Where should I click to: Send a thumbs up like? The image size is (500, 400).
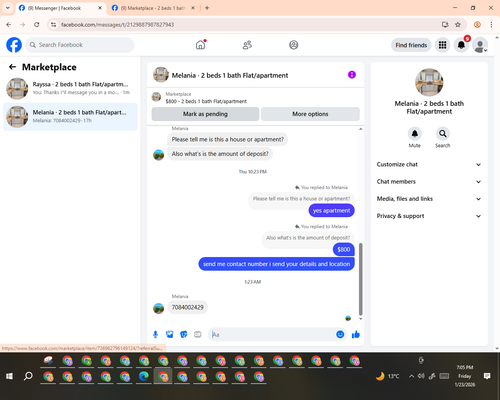coord(356,334)
